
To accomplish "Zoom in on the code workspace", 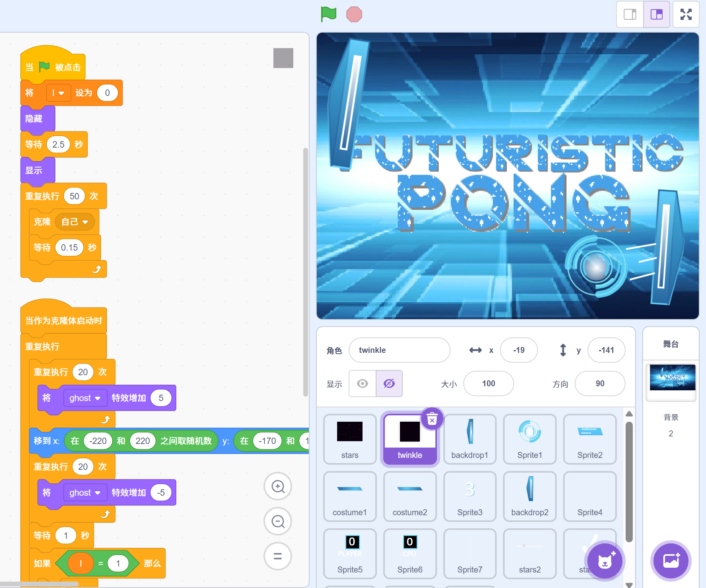I will [x=278, y=486].
